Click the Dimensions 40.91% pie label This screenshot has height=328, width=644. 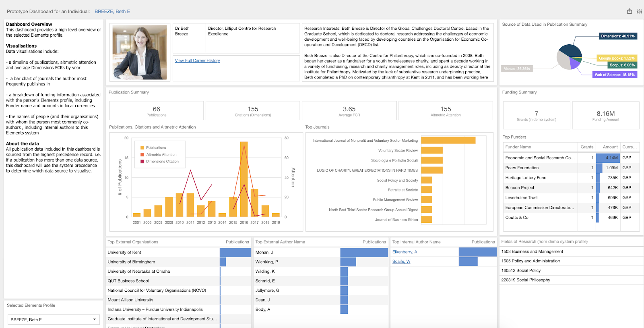pyautogui.click(x=617, y=36)
